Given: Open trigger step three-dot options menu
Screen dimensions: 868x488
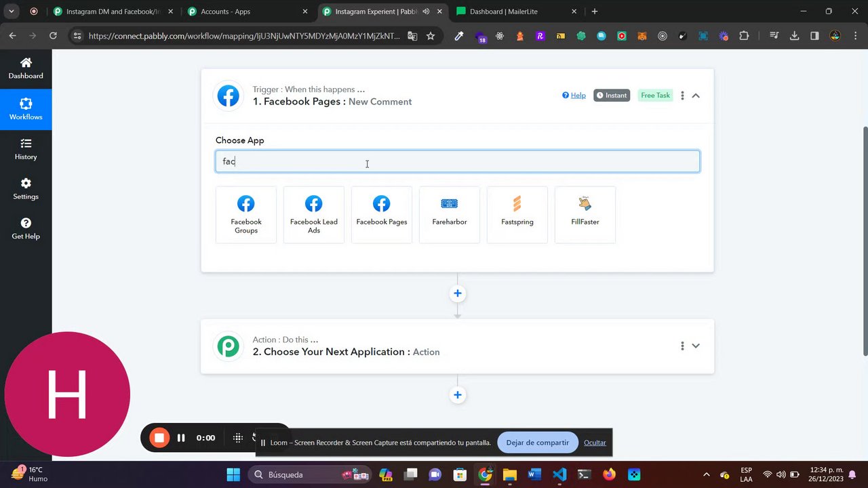Looking at the screenshot, I should tap(682, 96).
